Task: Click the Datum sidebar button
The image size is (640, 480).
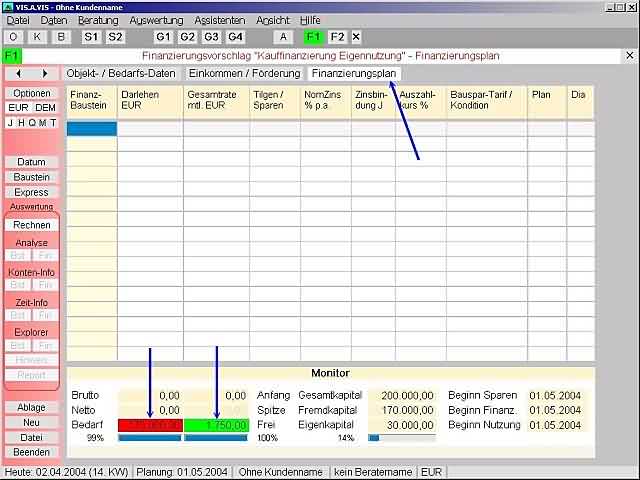Action: [32, 162]
